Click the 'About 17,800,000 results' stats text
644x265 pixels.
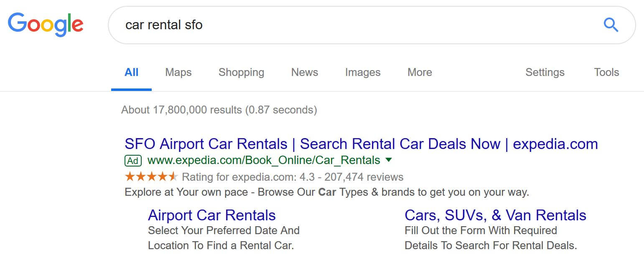219,110
